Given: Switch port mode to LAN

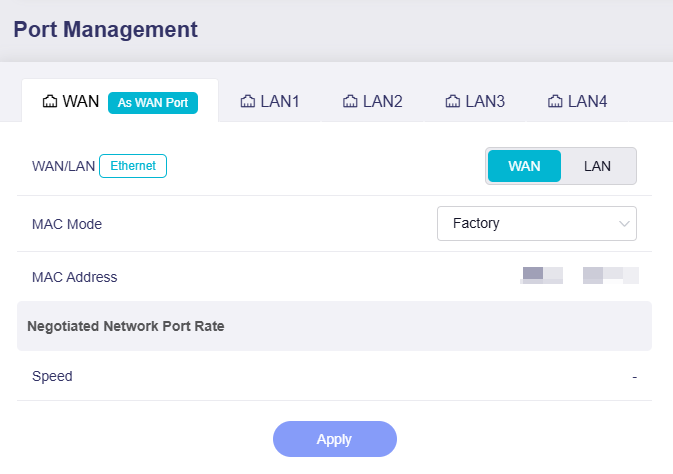Looking at the screenshot, I should (597, 166).
